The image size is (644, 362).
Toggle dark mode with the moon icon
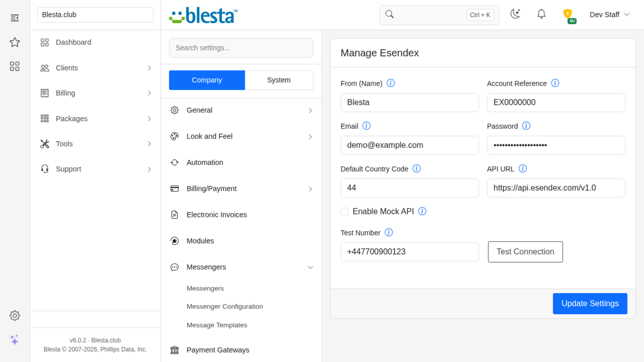coord(515,14)
